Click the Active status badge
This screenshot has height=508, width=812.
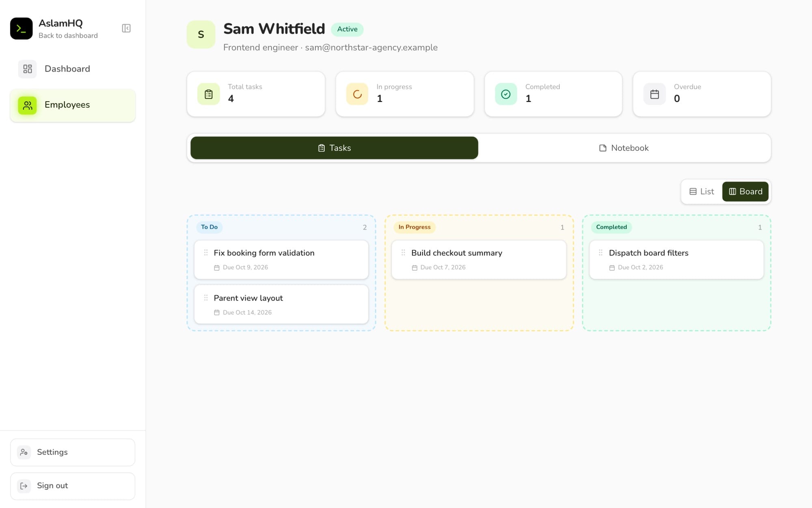347,29
